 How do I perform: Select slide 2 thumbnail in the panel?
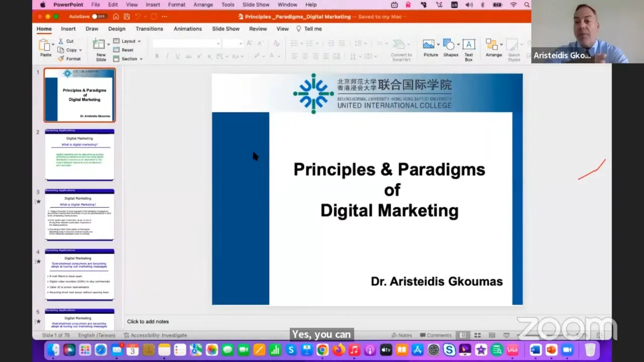[x=79, y=155]
